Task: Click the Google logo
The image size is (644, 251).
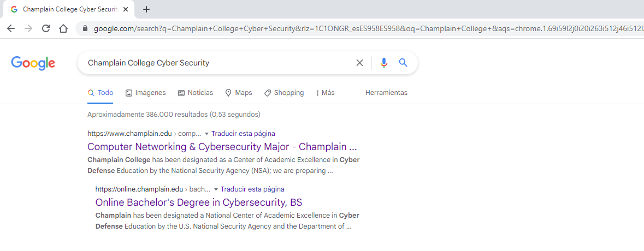Action: click(33, 63)
